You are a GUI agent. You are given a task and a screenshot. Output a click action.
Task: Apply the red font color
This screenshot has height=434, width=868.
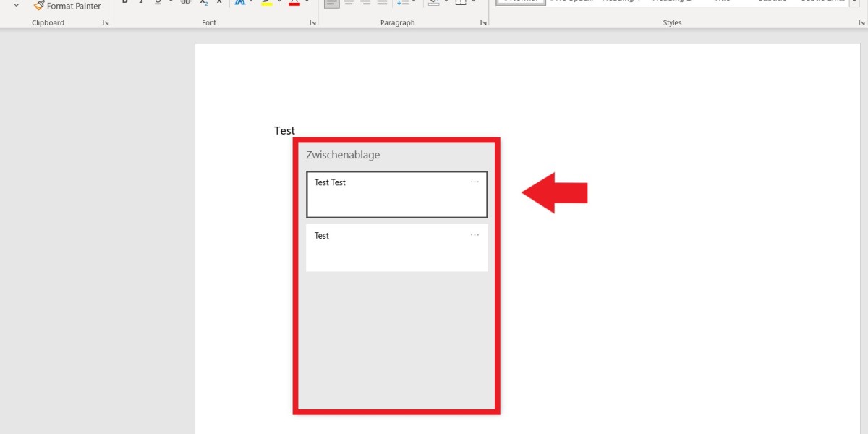294,2
